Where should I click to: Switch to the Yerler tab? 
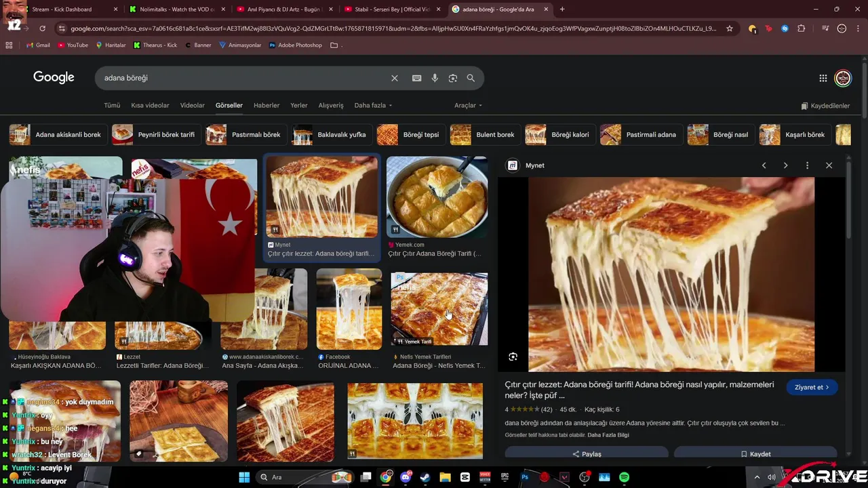tap(299, 106)
